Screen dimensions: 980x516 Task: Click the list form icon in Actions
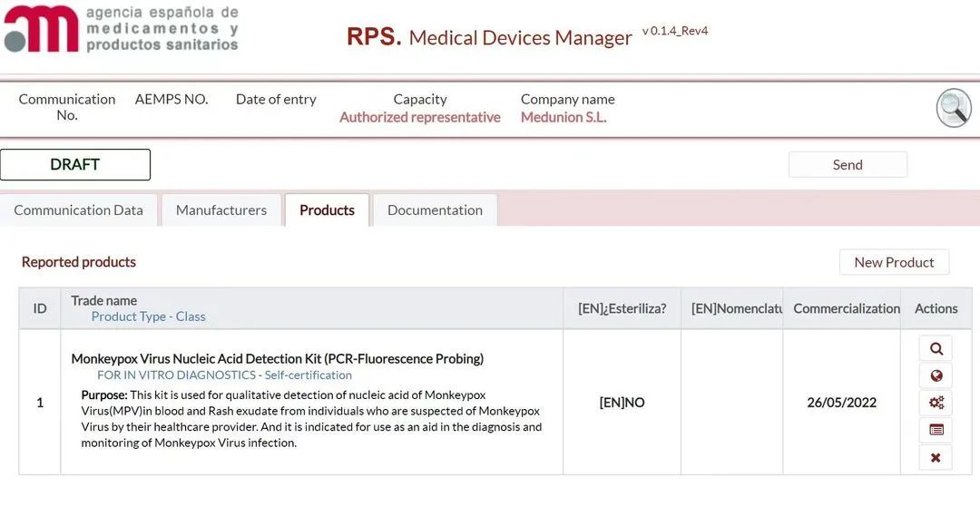coord(936,430)
